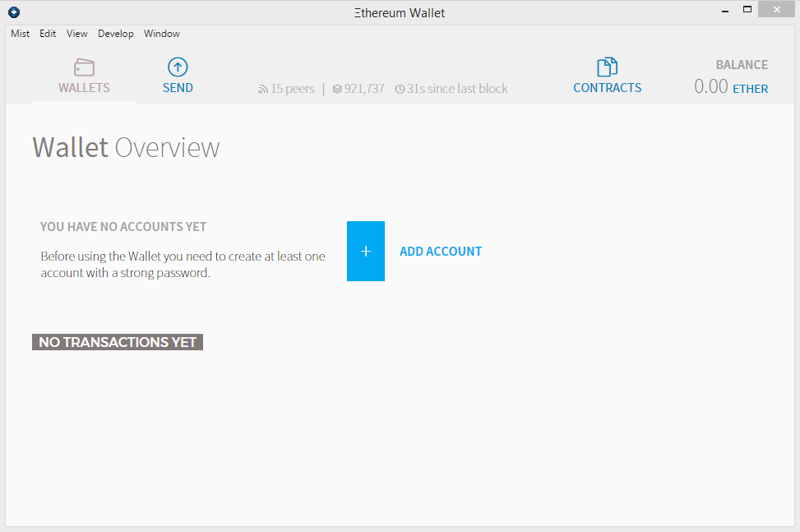Open the Wallets tab
The height and width of the screenshot is (532, 800).
pos(84,76)
